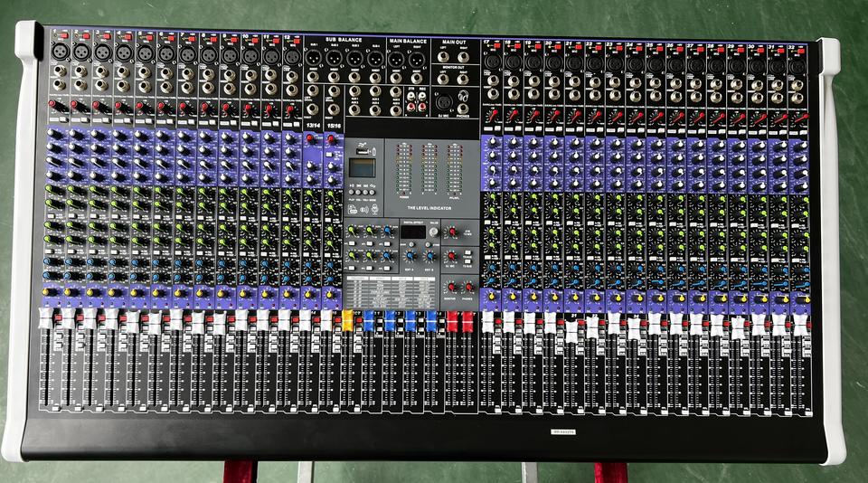
Task: Select the MAIN BALANCE RIGHT XLR output
Action: [417, 60]
